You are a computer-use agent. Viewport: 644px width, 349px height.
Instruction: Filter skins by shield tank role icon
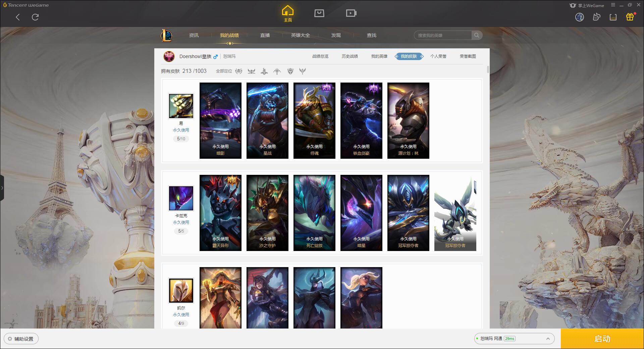tap(290, 71)
